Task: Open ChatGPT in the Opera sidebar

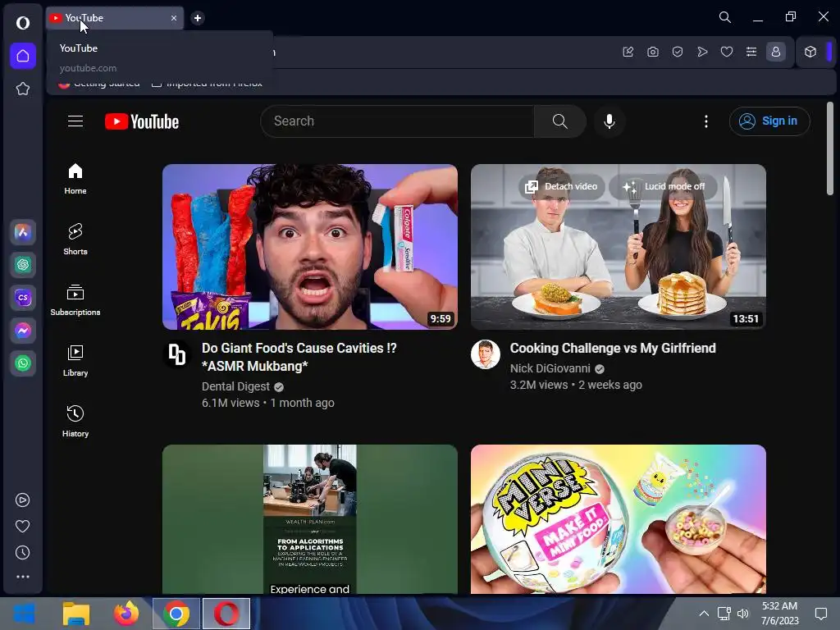Action: point(22,265)
